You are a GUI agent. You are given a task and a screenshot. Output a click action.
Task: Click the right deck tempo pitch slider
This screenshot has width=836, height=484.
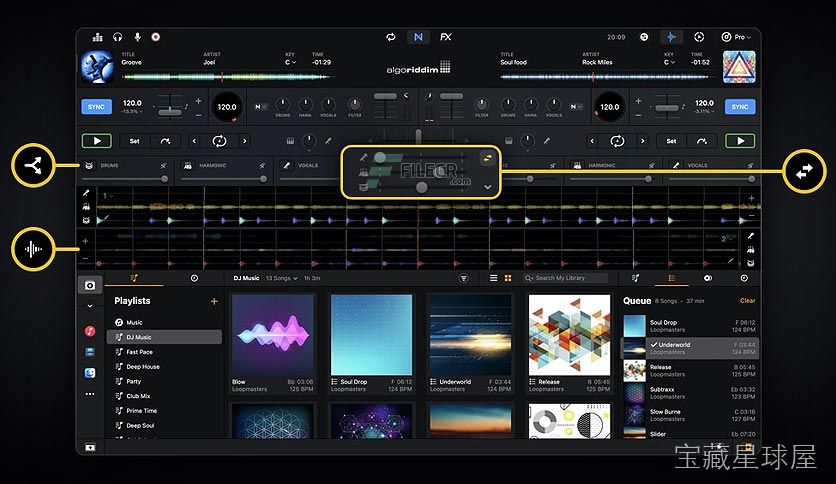666,108
